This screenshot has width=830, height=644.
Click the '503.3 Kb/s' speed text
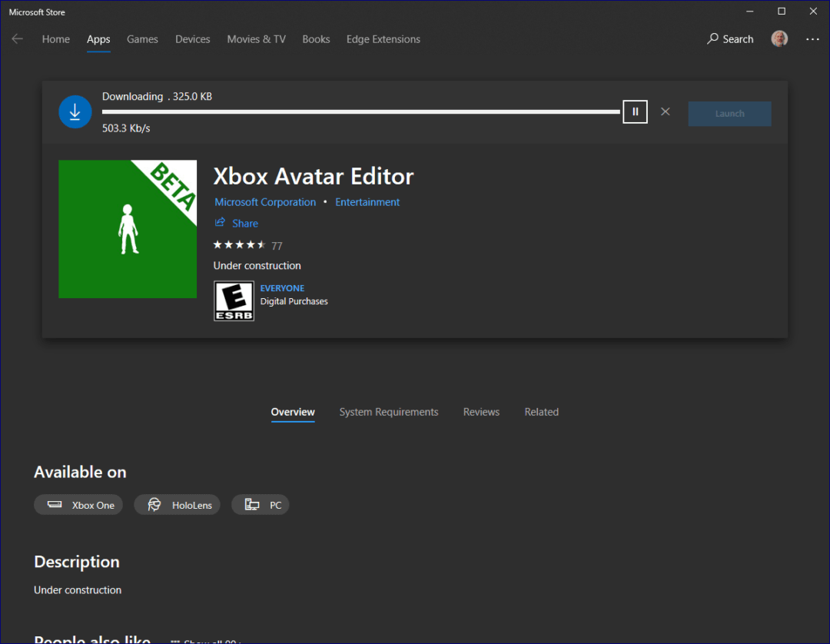pos(126,128)
